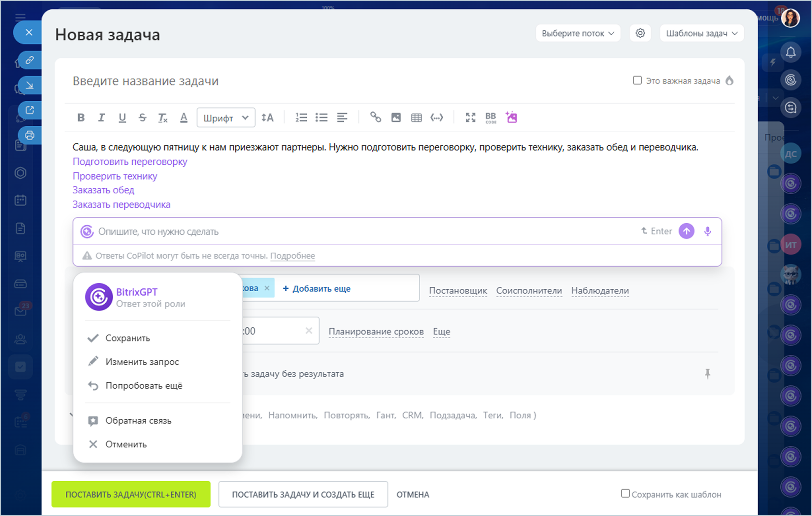Check 'Это важная задача' checkbox

637,81
